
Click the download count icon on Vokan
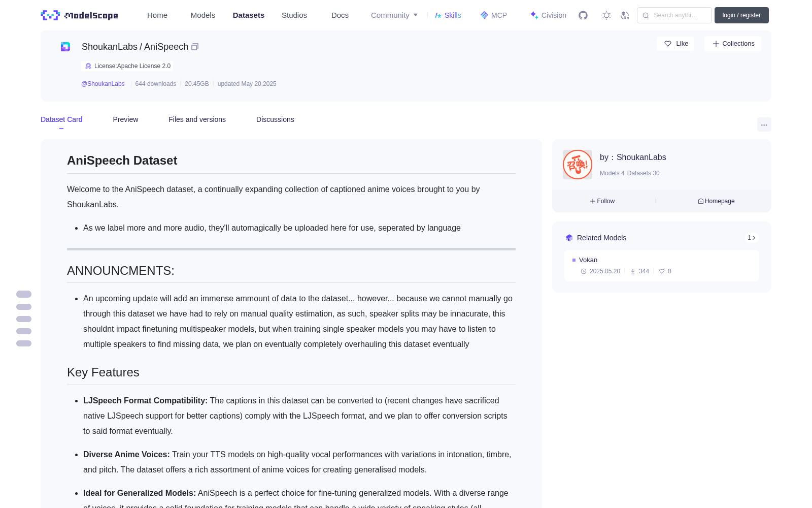pyautogui.click(x=633, y=271)
